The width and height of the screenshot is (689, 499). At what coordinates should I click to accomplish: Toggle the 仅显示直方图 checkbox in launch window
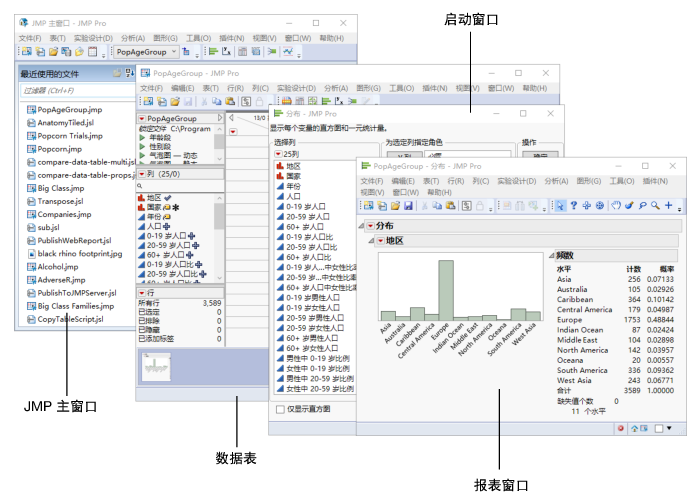[x=280, y=409]
